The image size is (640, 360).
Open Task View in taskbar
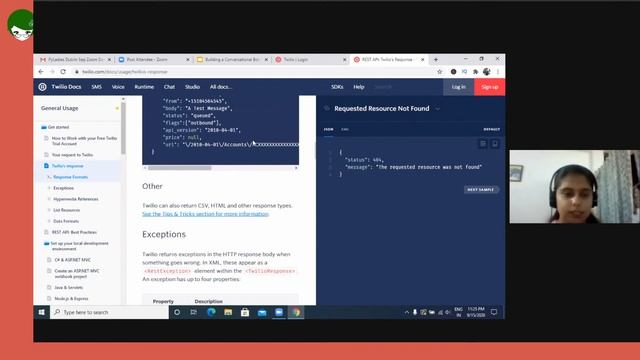[193, 312]
